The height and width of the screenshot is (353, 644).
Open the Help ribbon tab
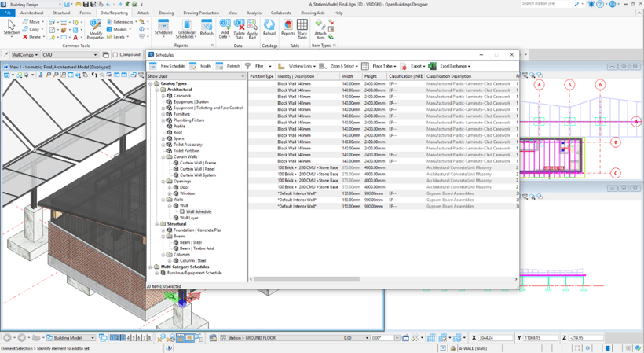338,13
